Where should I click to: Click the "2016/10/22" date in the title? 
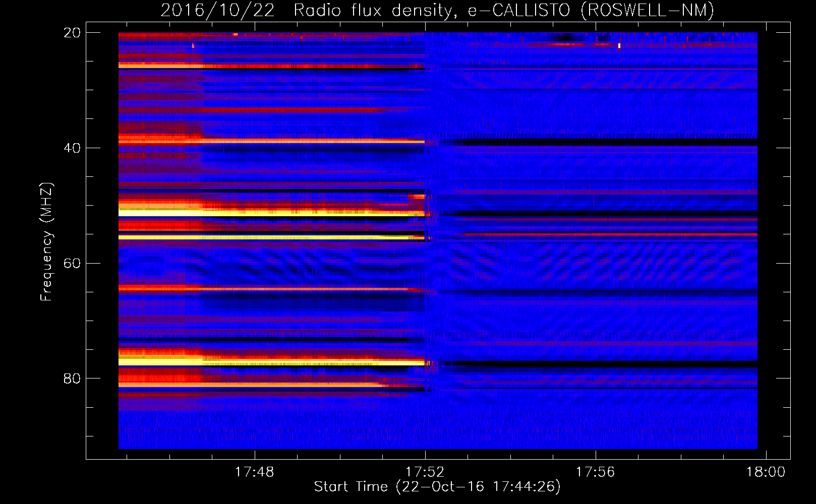pyautogui.click(x=218, y=10)
